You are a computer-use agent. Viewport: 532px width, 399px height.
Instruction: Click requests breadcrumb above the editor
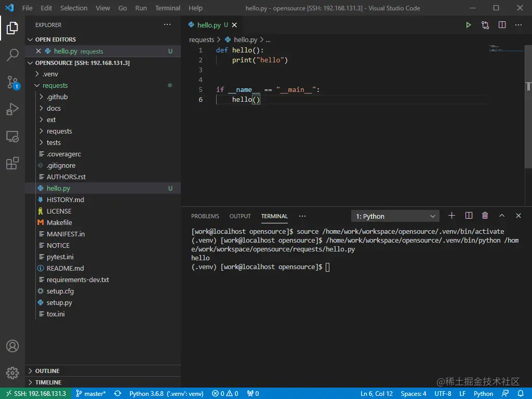[202, 39]
